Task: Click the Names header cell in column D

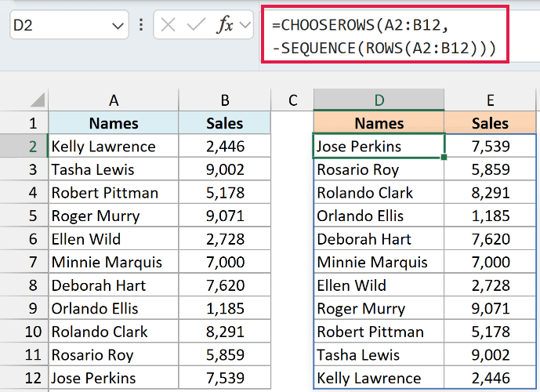Action: [x=379, y=123]
